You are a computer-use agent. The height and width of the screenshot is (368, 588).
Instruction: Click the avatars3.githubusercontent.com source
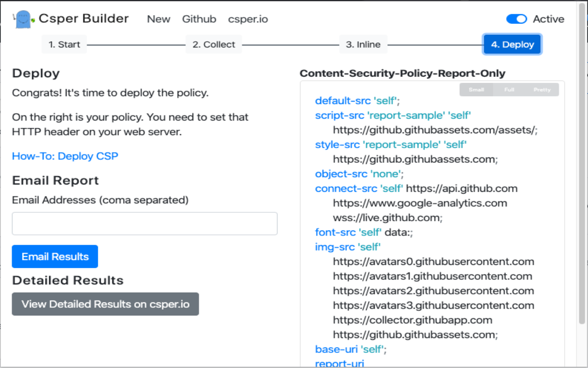[x=434, y=305]
